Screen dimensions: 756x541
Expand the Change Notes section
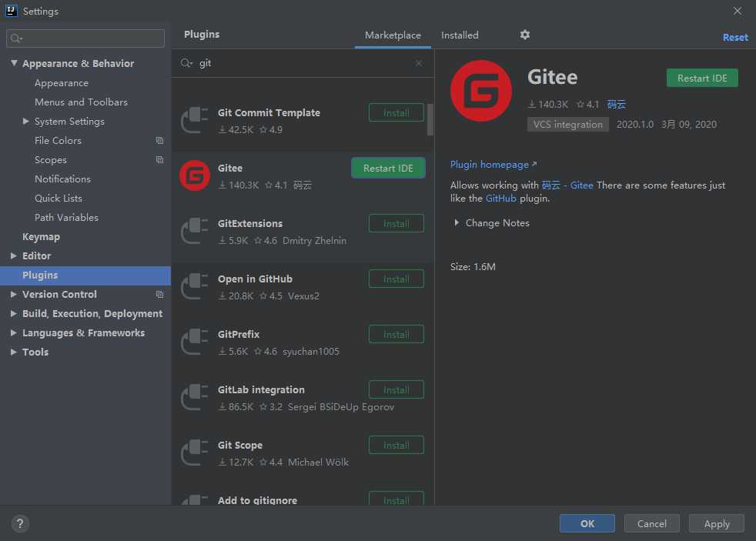[456, 222]
